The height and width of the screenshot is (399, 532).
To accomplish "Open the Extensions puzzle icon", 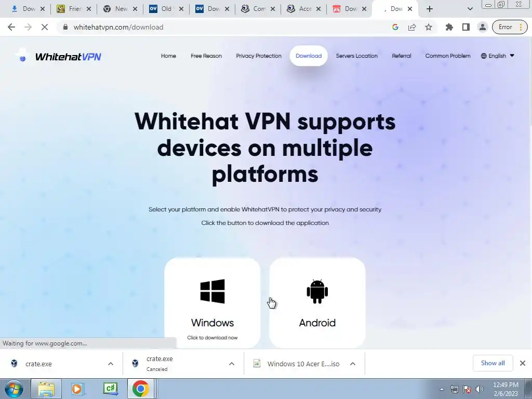I will point(449,27).
